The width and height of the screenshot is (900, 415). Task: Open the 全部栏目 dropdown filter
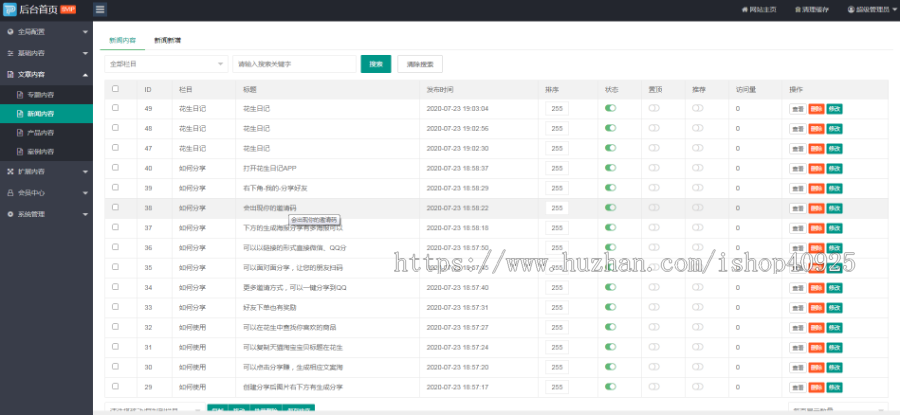coord(166,64)
